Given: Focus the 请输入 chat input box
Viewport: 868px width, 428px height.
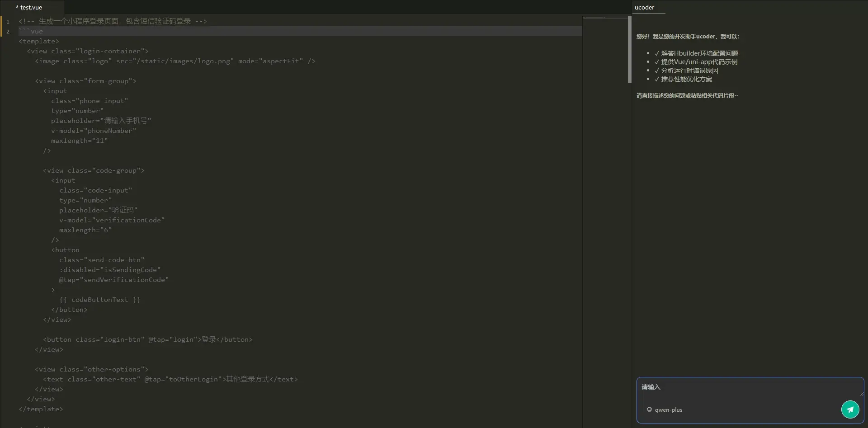Looking at the screenshot, I should pos(750,387).
